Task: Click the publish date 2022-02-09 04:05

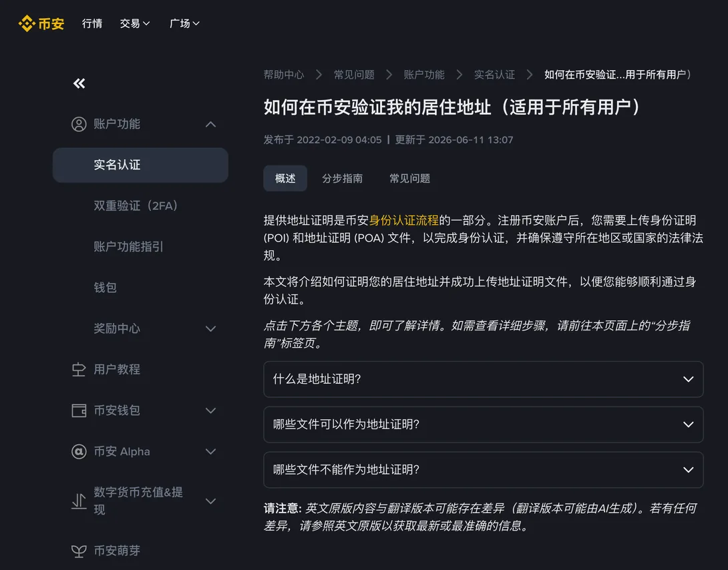Action: coord(339,140)
